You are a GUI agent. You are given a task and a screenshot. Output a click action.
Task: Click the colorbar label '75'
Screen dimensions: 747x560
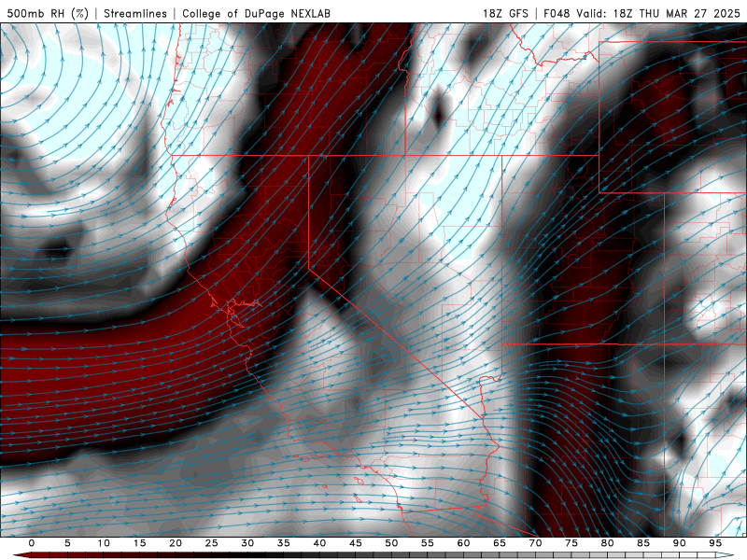point(571,543)
